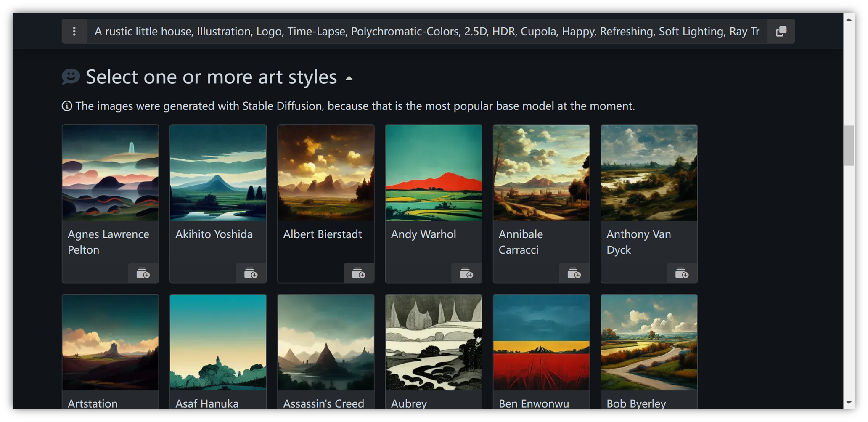Click the Asaf Hanuka style image
Image resolution: width=868 pixels, height=422 pixels.
218,342
